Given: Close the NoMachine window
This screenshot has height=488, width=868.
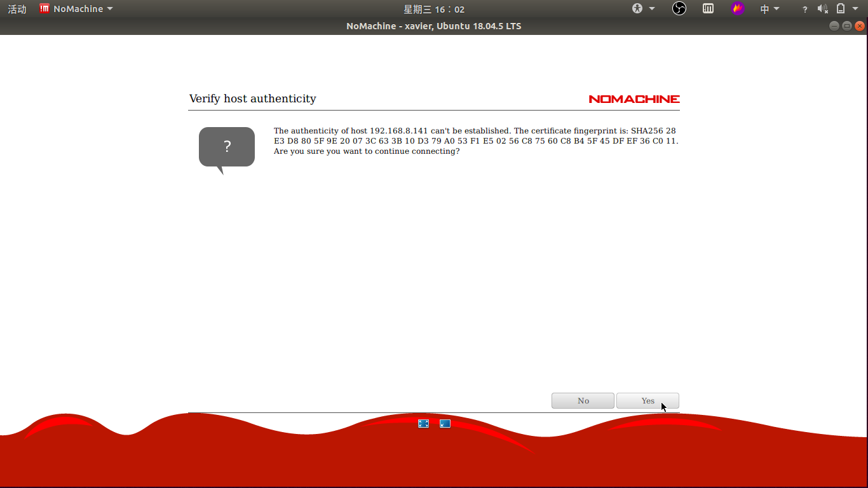Looking at the screenshot, I should [x=860, y=26].
